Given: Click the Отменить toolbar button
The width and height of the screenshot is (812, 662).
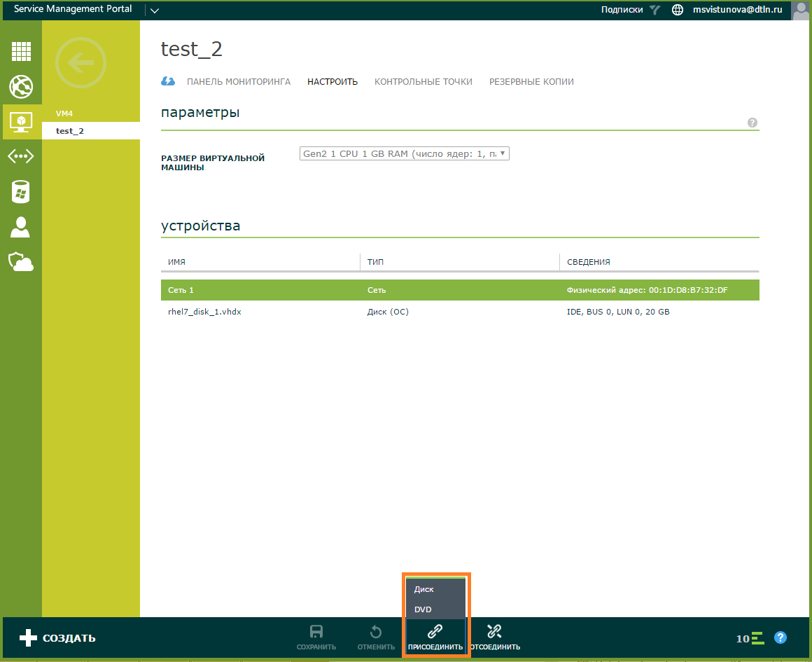Looking at the screenshot, I should (x=376, y=637).
